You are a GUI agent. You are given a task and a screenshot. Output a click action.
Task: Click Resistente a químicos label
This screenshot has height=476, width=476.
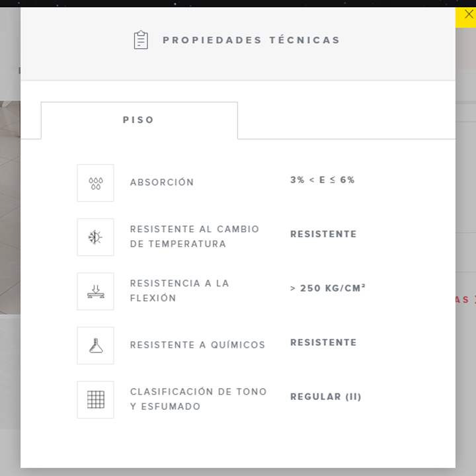[x=198, y=344]
